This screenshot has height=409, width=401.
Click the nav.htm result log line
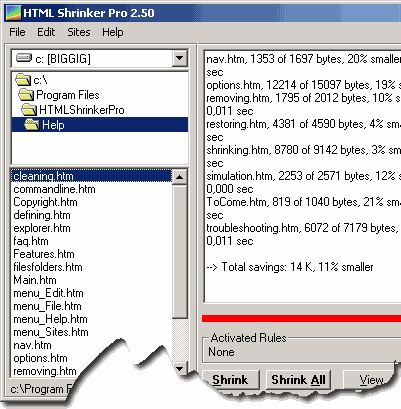(303, 59)
